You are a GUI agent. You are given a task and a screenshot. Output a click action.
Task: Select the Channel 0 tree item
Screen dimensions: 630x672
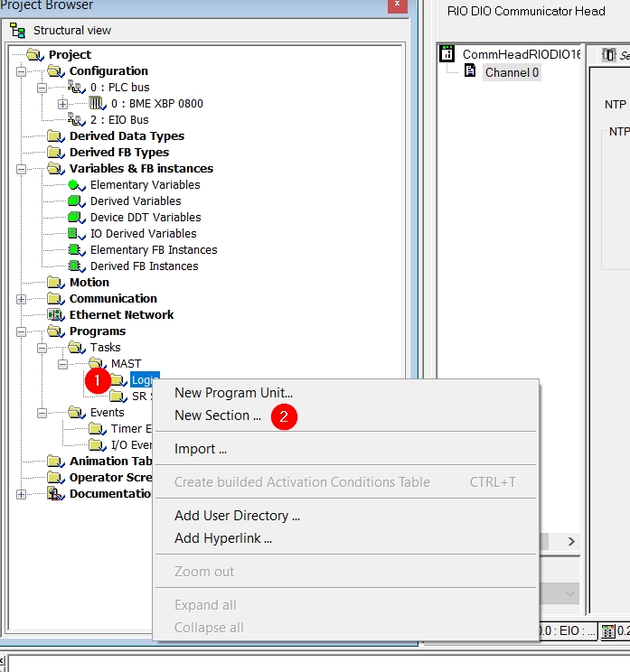(512, 72)
